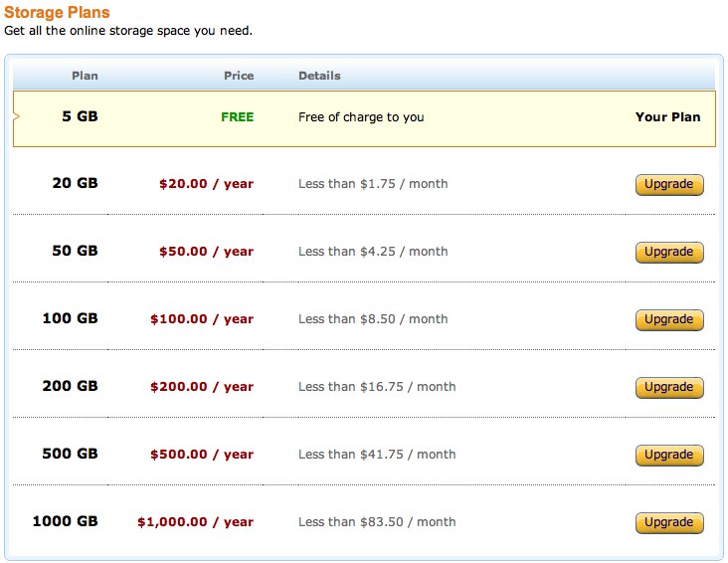
Task: Click the Your Plan label
Action: coord(667,116)
